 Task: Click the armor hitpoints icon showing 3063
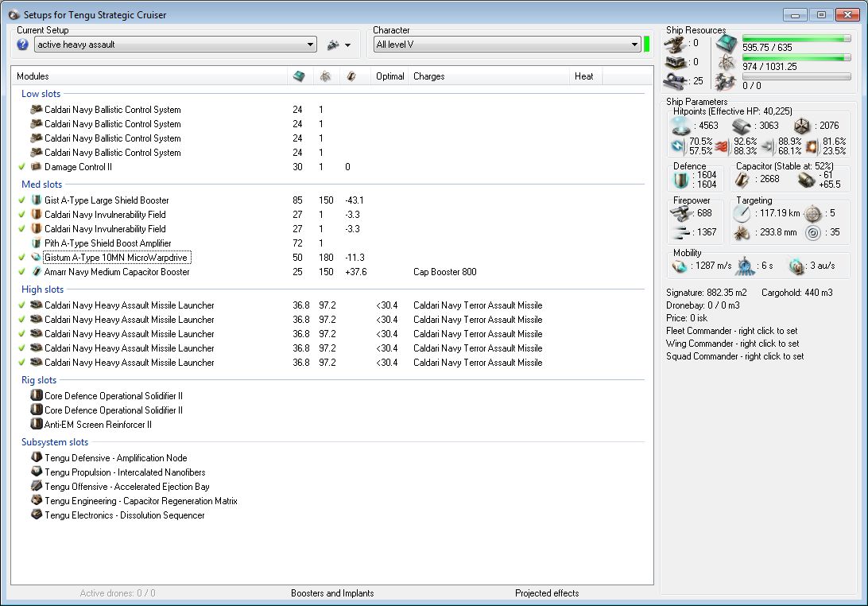pos(742,126)
